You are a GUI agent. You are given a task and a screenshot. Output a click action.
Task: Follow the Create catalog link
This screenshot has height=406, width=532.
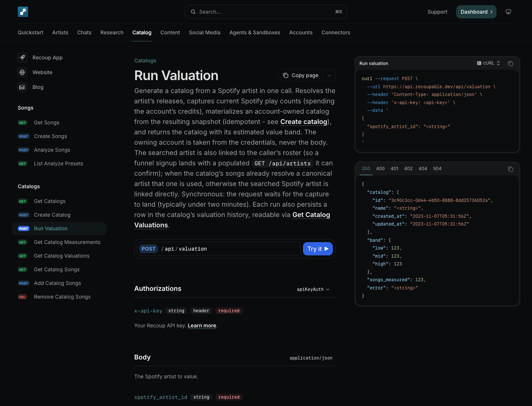pos(304,122)
